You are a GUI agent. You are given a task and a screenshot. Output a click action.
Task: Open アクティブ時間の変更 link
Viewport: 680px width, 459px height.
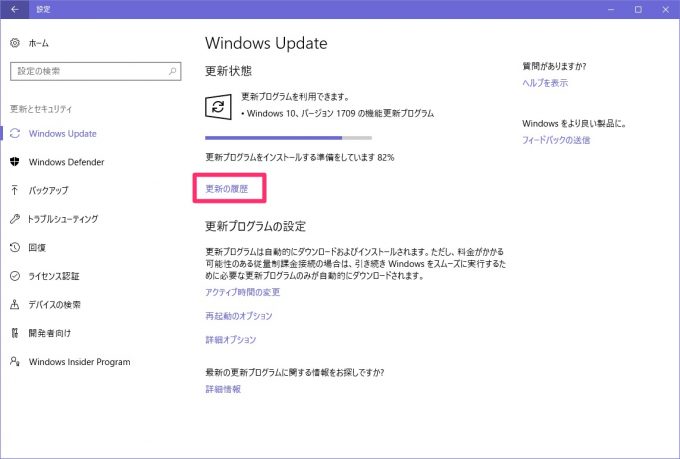click(242, 292)
